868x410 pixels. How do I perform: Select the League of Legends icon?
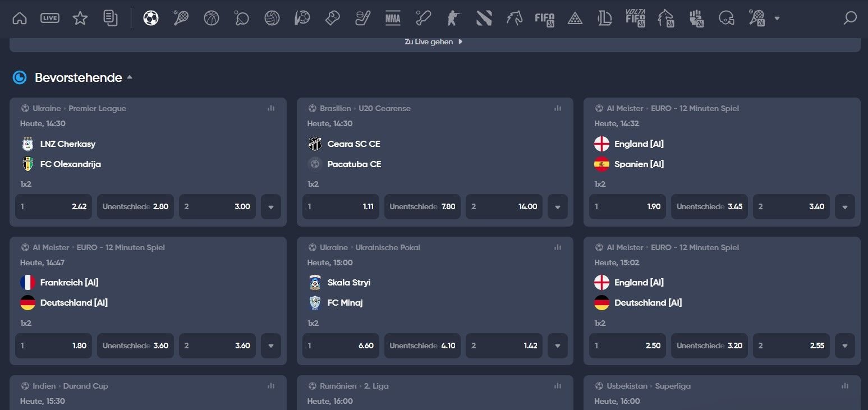605,19
